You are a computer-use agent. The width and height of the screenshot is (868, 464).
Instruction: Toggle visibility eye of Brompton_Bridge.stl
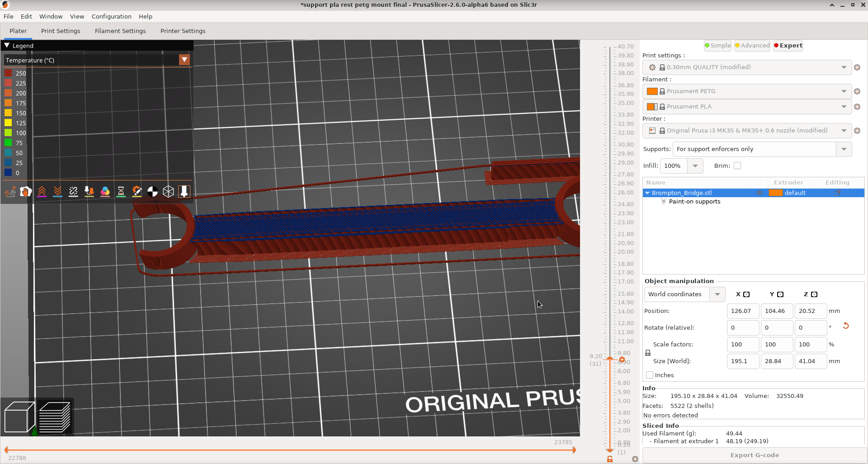click(759, 193)
